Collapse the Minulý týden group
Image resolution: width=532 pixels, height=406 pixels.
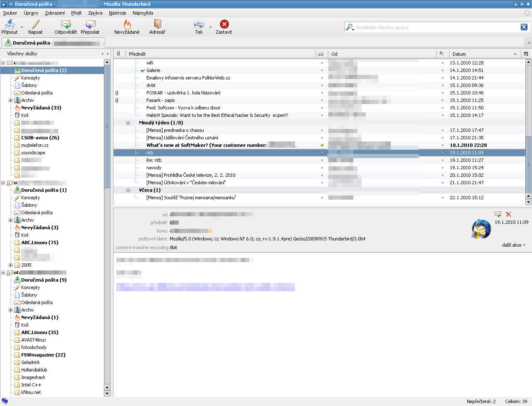pyautogui.click(x=128, y=123)
